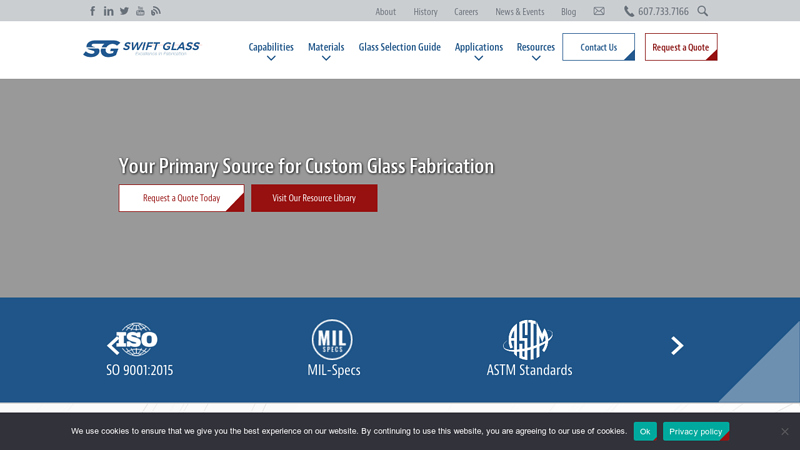The image size is (800, 450).
Task: Open the Facebook social icon
Action: tap(93, 11)
